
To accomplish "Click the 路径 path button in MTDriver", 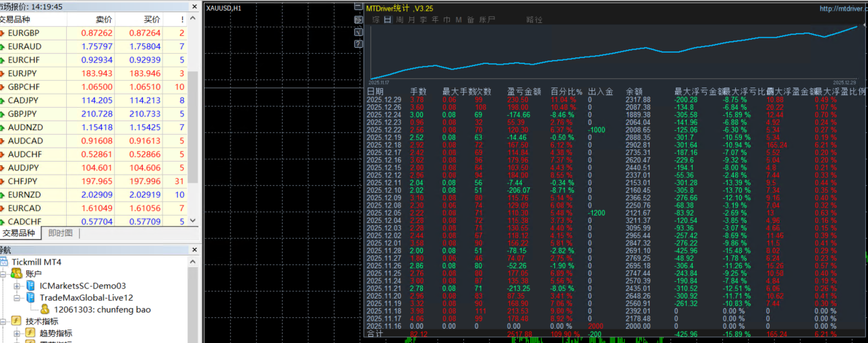I will (x=533, y=20).
